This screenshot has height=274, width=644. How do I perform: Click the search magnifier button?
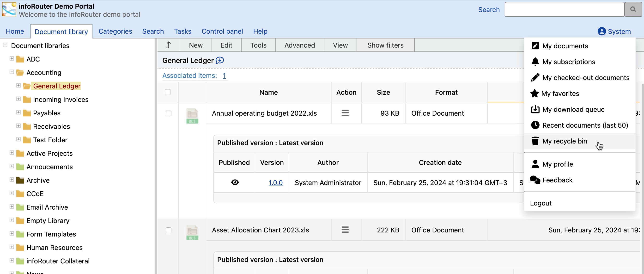[x=633, y=10]
